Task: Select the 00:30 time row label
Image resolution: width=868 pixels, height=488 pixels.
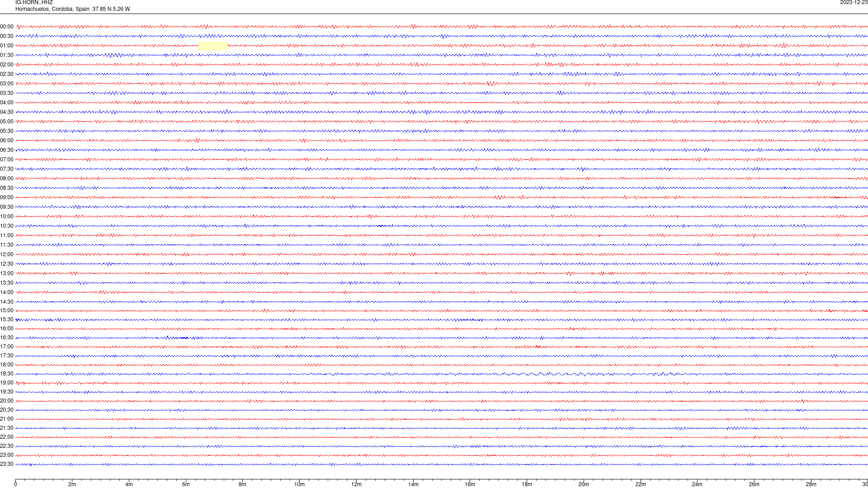Action: (7, 36)
